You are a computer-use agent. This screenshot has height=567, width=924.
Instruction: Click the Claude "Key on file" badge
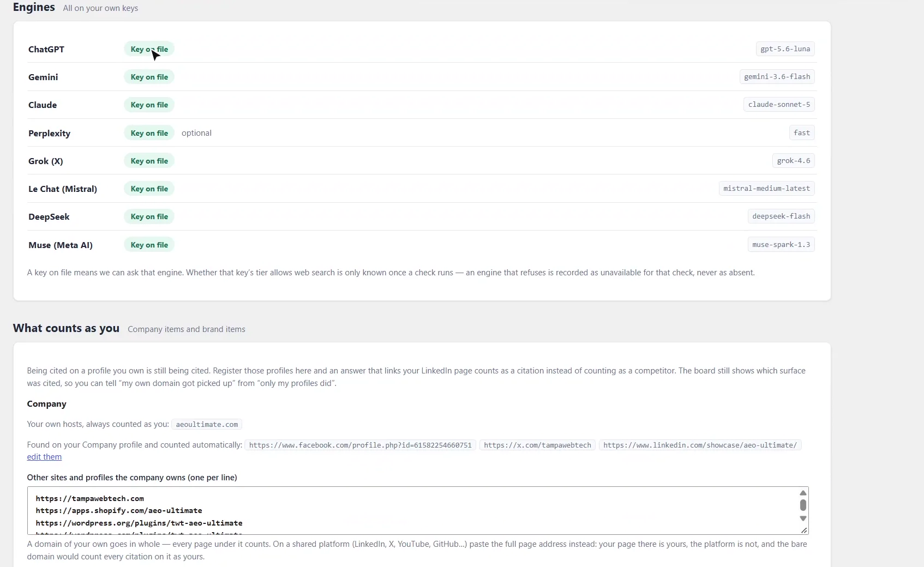[x=149, y=105]
